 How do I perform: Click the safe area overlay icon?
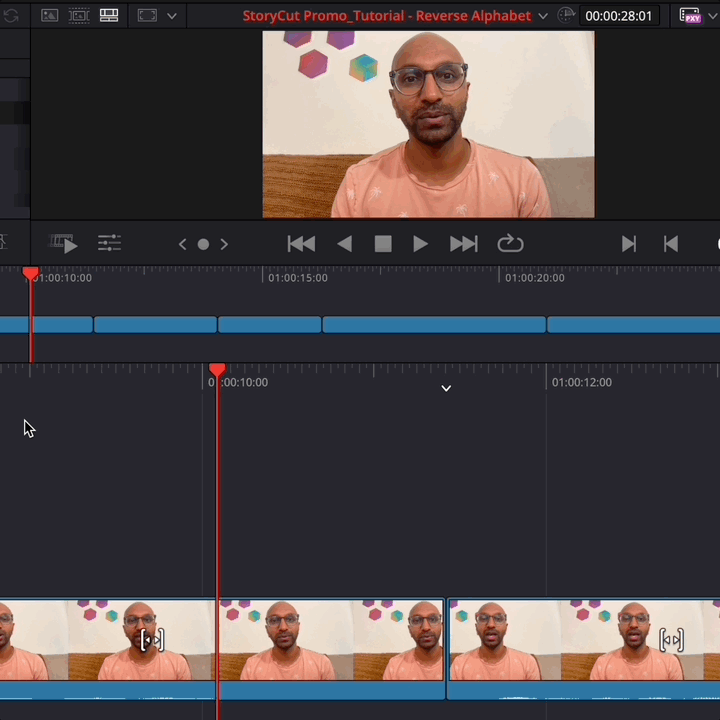click(x=147, y=16)
